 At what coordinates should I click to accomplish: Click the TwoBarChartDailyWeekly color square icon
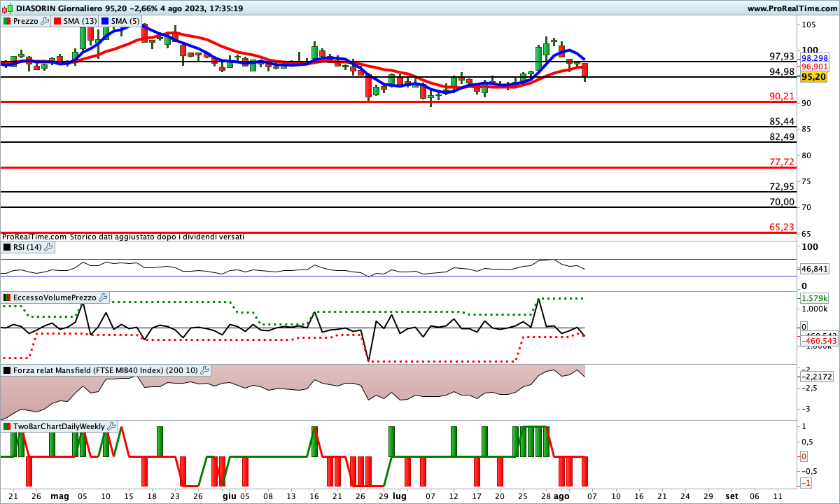7,426
